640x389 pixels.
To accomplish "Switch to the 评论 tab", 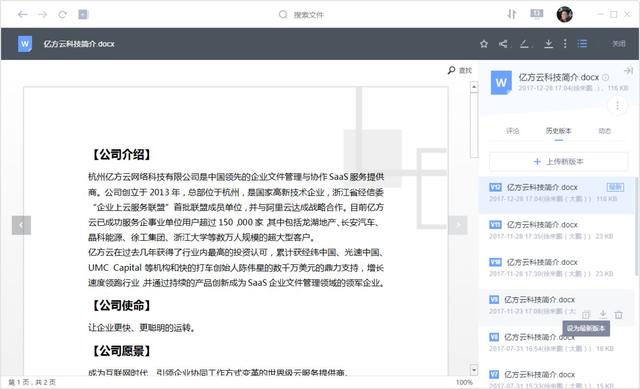I will (x=513, y=131).
